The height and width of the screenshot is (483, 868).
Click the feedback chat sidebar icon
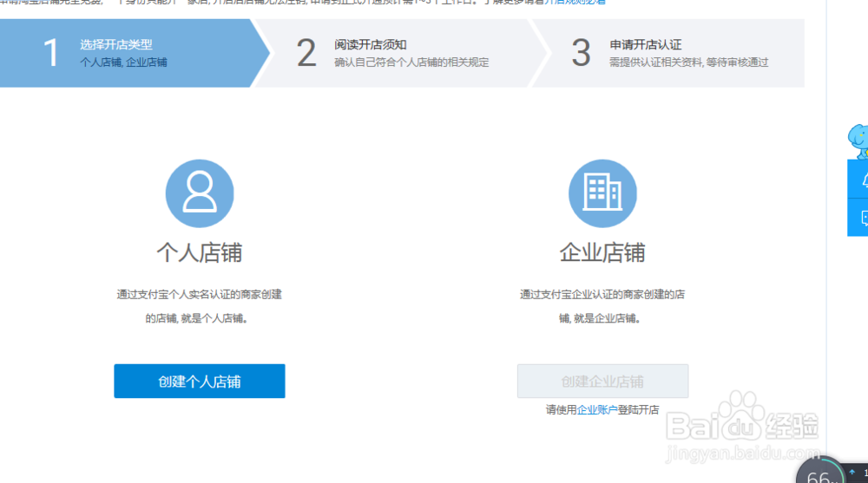[x=859, y=218]
